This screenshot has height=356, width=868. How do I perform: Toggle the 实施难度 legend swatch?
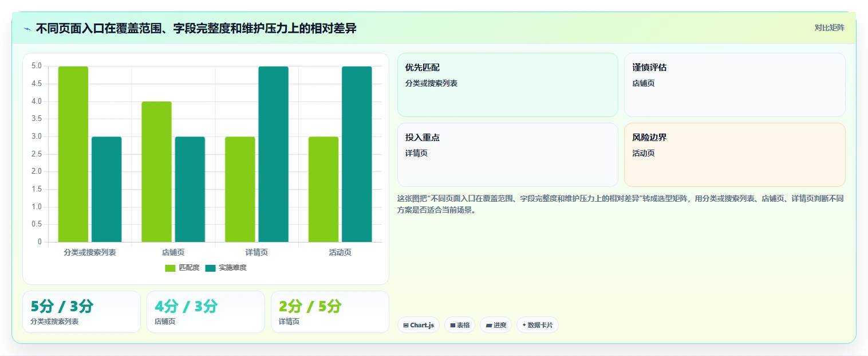[x=210, y=268]
